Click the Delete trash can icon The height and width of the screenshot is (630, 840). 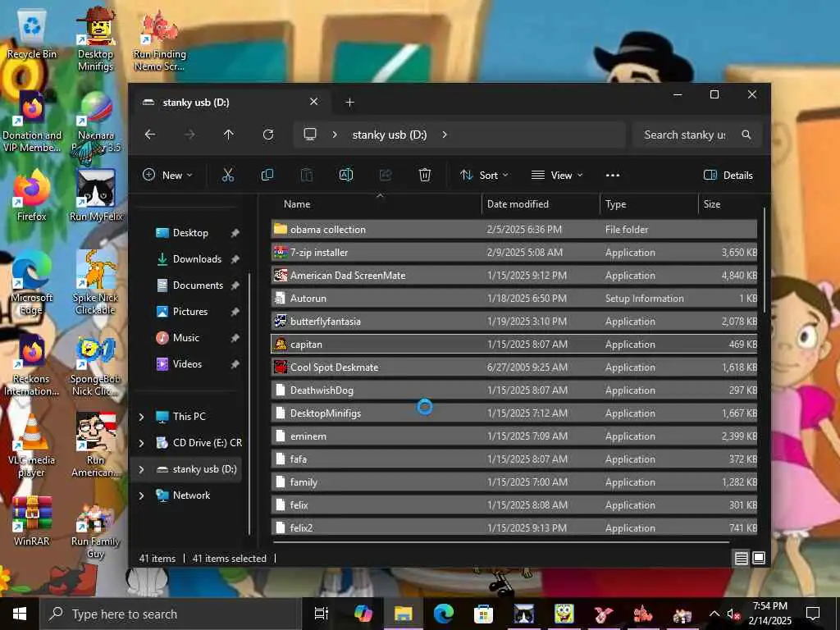tap(425, 176)
